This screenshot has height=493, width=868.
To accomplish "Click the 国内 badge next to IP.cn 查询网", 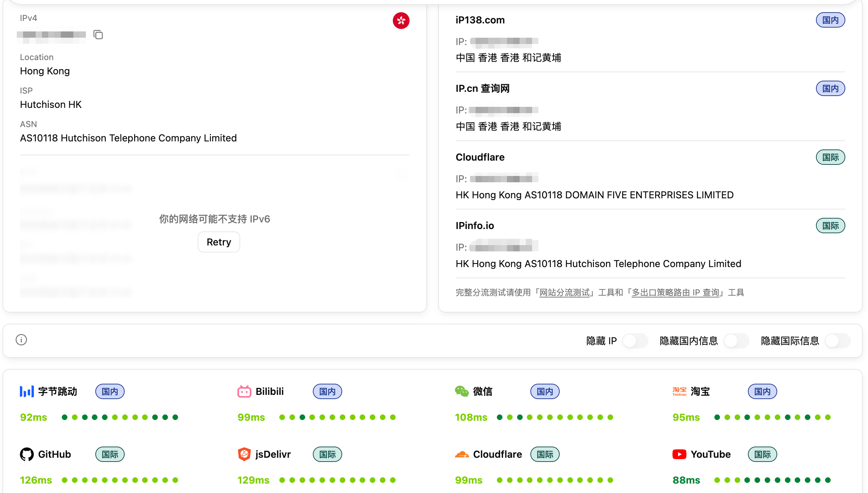I will pos(831,88).
